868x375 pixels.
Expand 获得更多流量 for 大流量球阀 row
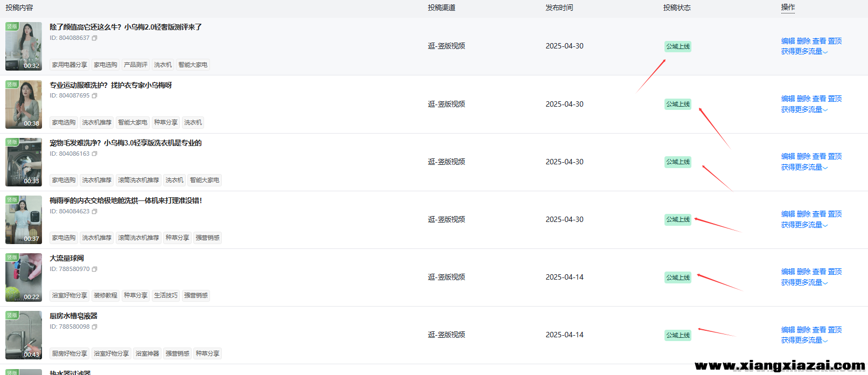pos(804,283)
